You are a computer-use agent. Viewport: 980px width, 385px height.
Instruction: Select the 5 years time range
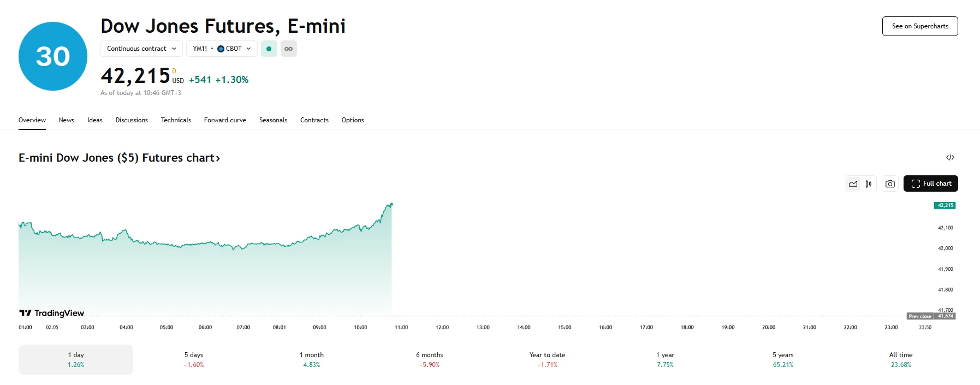click(783, 359)
